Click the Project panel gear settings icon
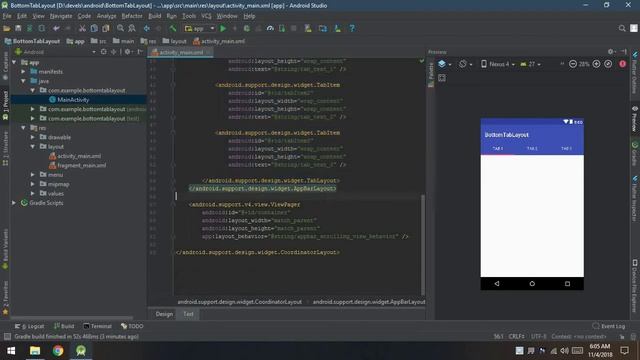This screenshot has width=640, height=360. click(x=128, y=52)
